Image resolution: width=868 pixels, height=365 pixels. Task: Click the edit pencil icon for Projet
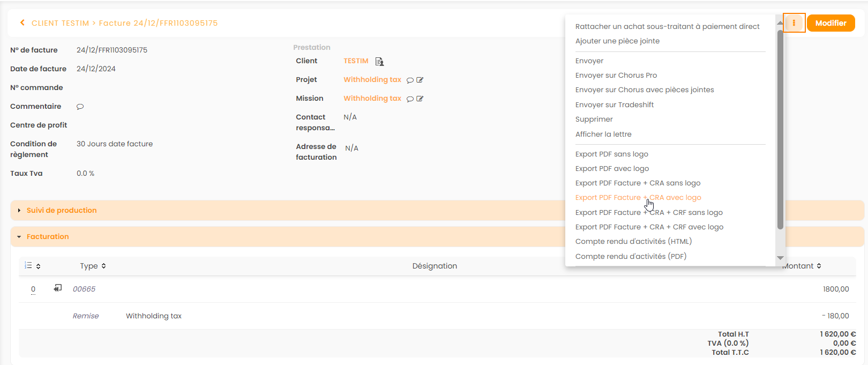[420, 80]
